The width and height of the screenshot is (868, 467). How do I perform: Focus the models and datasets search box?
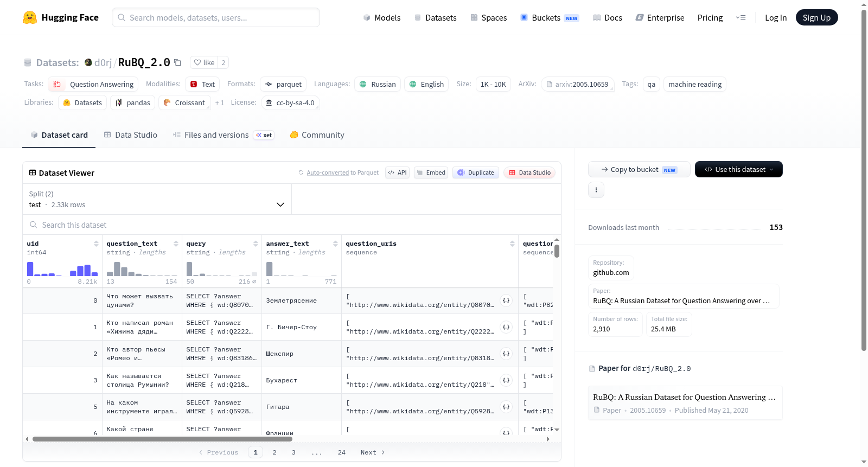click(x=216, y=17)
